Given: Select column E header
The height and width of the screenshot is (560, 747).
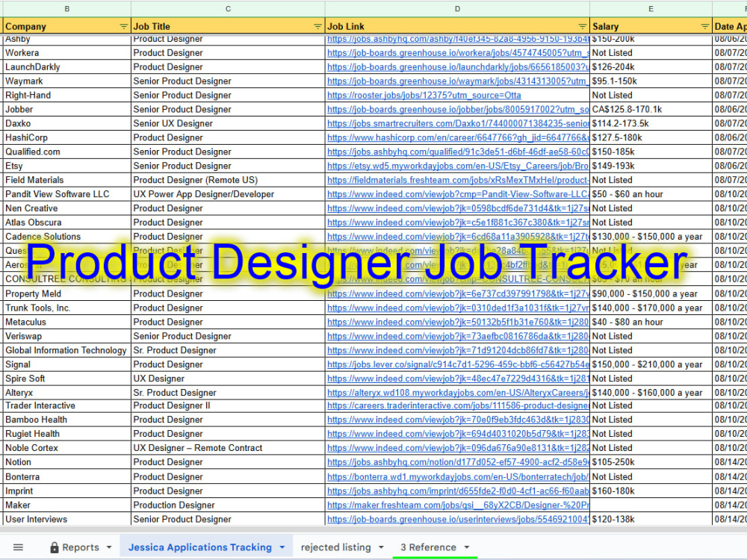Looking at the screenshot, I should click(x=651, y=8).
